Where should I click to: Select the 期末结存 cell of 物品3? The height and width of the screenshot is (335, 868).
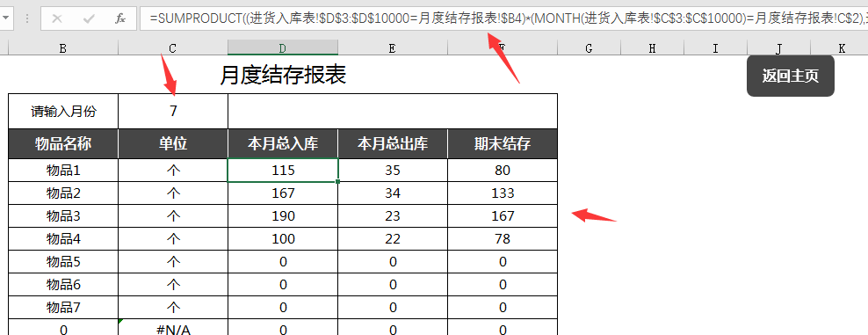point(503,215)
